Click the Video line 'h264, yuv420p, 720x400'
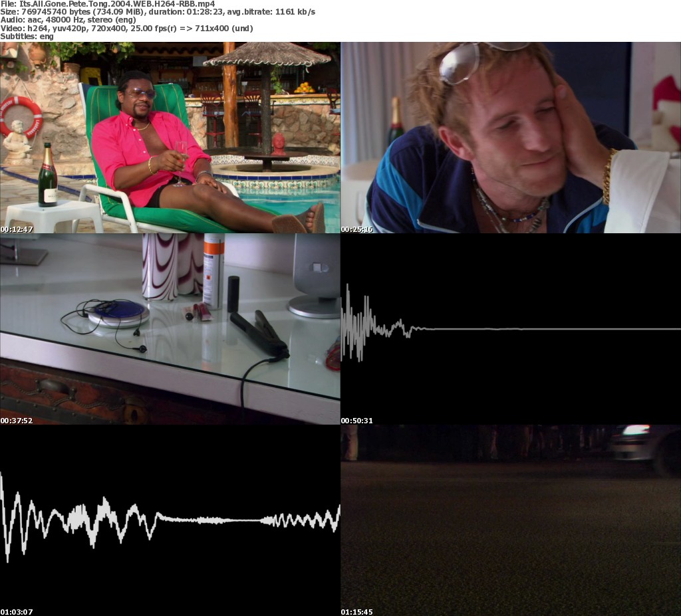 [x=126, y=28]
